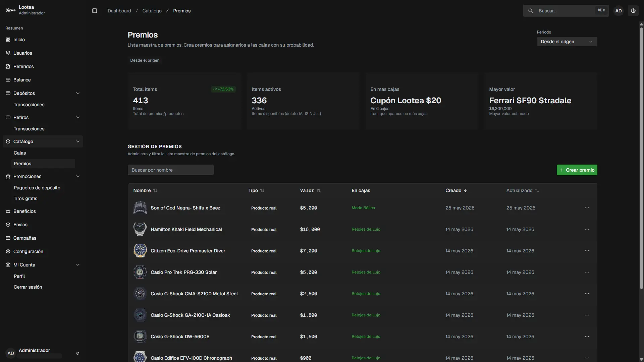644x362 pixels.
Task: Click Hamilton Khaki Field Mechanical thumbnail
Action: coord(140,229)
